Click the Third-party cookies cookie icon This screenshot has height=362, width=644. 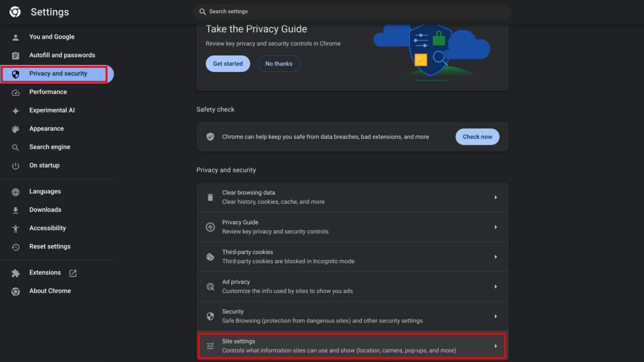pyautogui.click(x=210, y=256)
